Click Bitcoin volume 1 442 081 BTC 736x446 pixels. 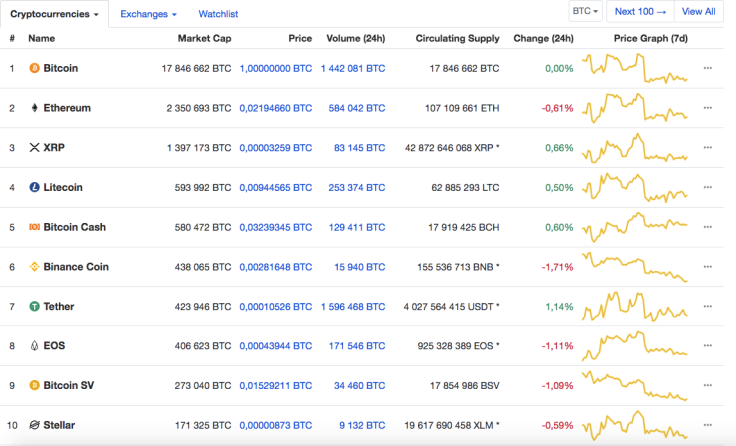pyautogui.click(x=353, y=69)
